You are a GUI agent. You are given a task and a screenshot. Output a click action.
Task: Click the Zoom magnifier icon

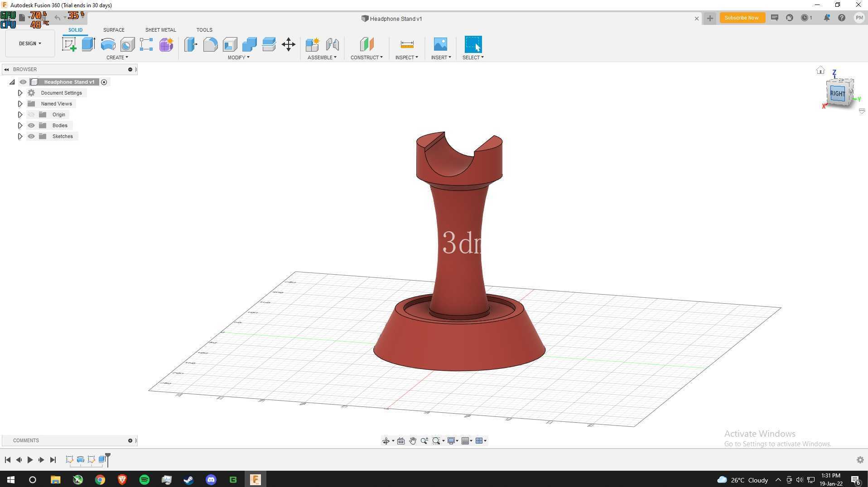click(424, 441)
